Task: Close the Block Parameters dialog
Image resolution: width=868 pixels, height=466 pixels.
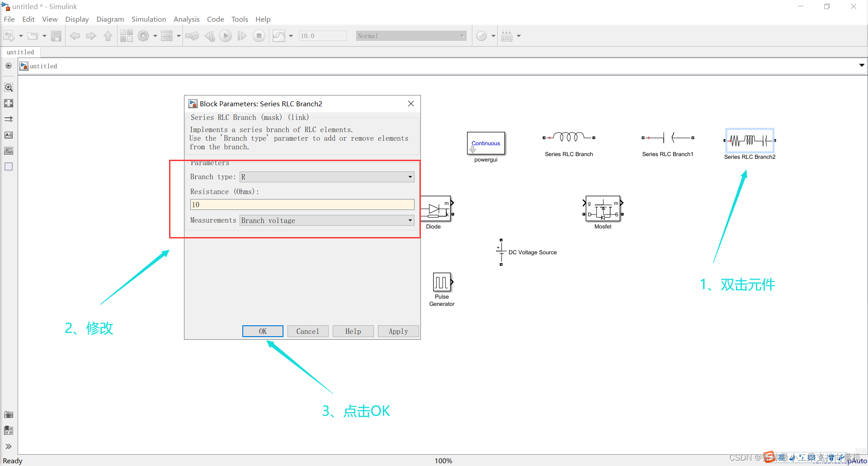Action: pyautogui.click(x=411, y=104)
